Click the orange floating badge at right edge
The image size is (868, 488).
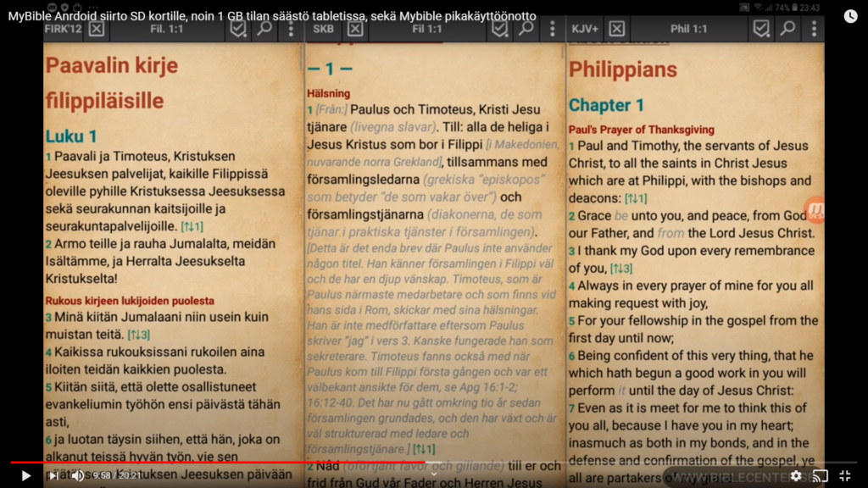tap(815, 210)
